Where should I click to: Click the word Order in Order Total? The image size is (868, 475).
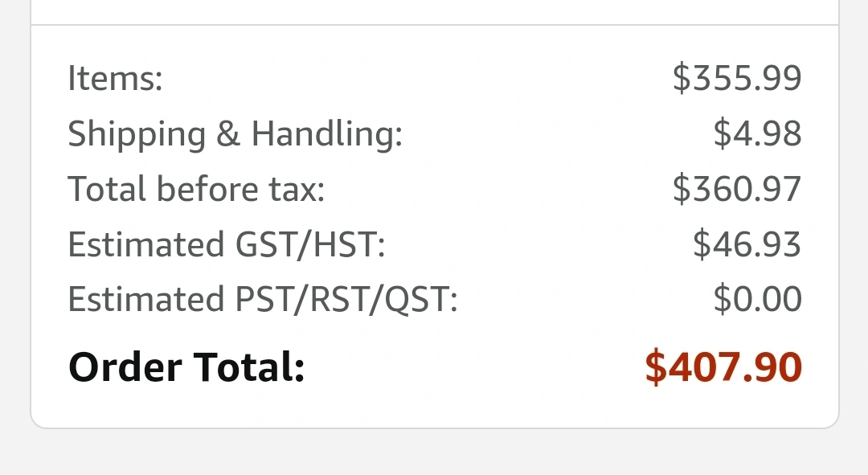tap(125, 367)
